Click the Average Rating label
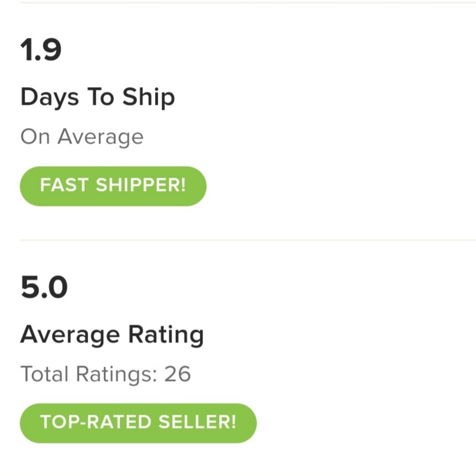The image size is (476, 476). [x=112, y=334]
